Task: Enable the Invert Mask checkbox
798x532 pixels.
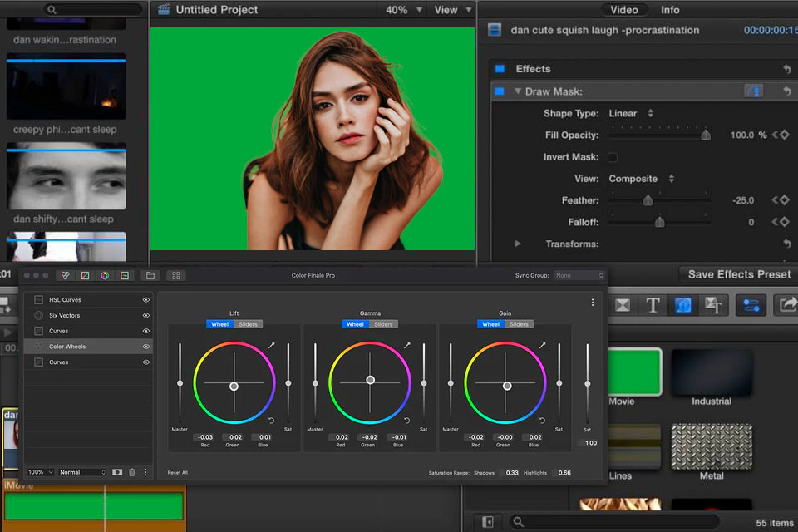Action: [x=613, y=157]
